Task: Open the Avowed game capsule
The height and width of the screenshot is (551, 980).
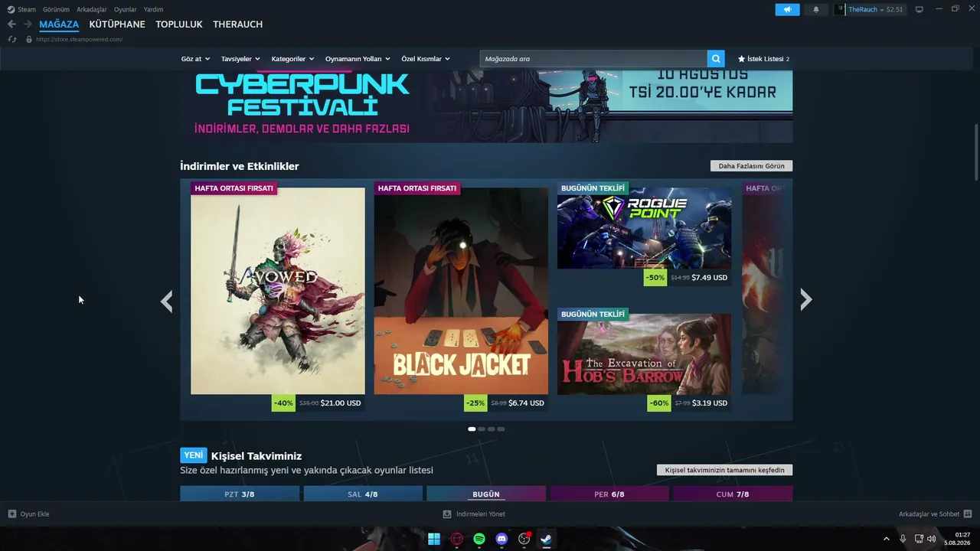Action: click(x=278, y=291)
